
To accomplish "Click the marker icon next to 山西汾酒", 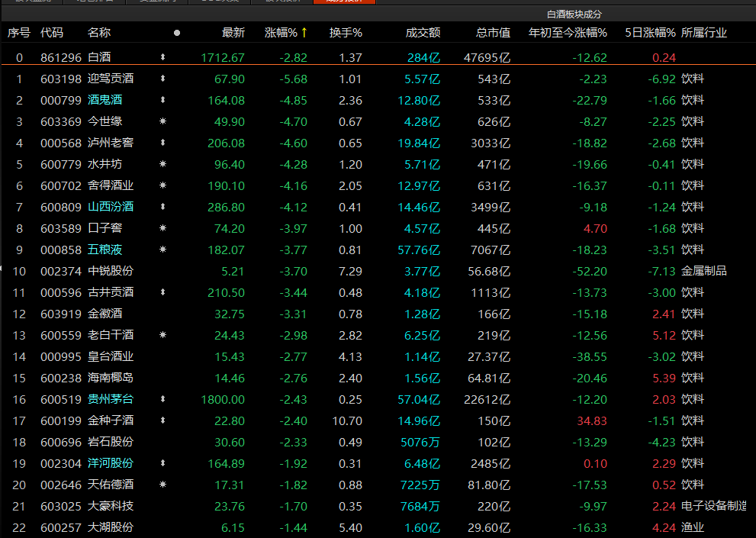I will click(163, 207).
